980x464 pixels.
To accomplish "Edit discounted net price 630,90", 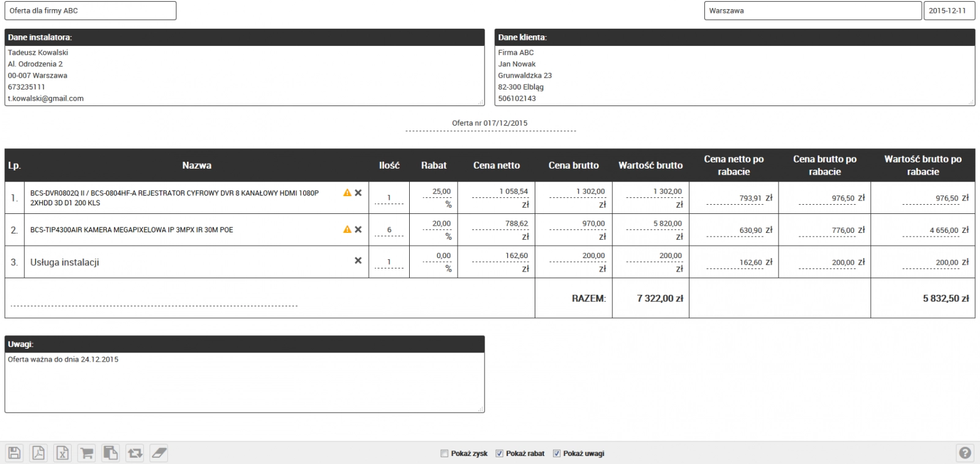I will (x=735, y=230).
